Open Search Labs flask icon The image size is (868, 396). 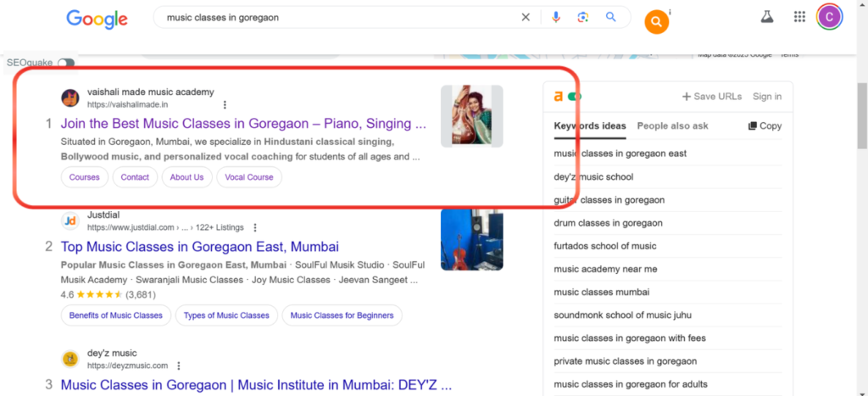coord(766,17)
